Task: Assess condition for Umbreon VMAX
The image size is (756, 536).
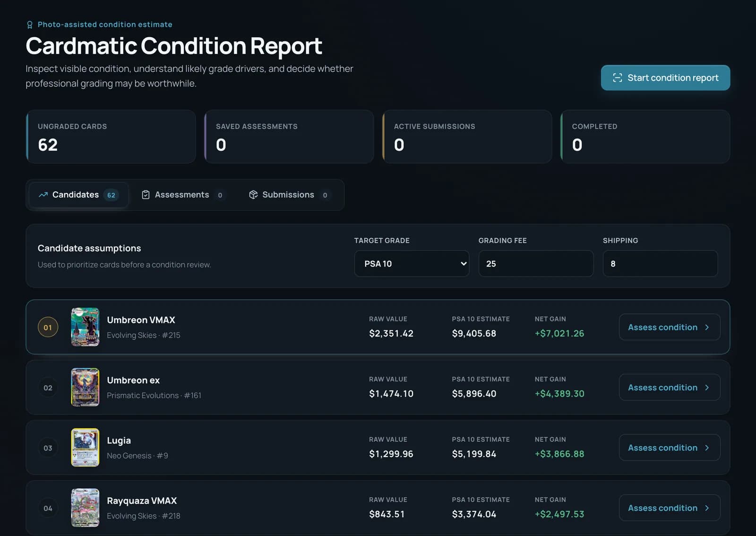Action: 670,327
